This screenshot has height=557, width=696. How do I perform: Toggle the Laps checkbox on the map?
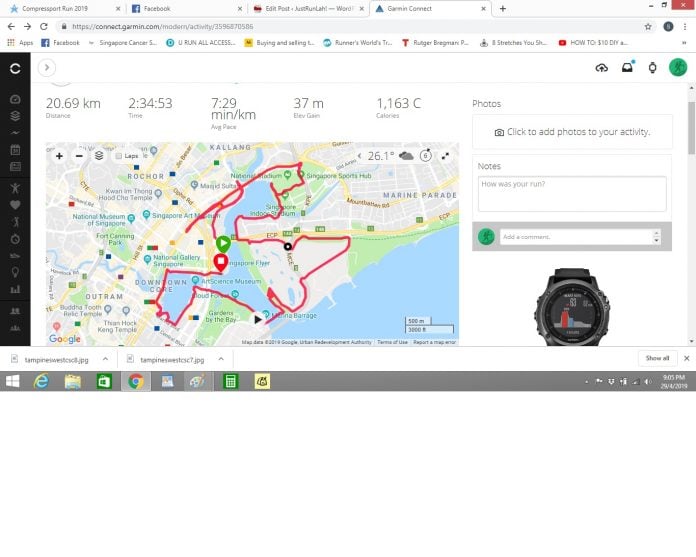click(x=119, y=156)
